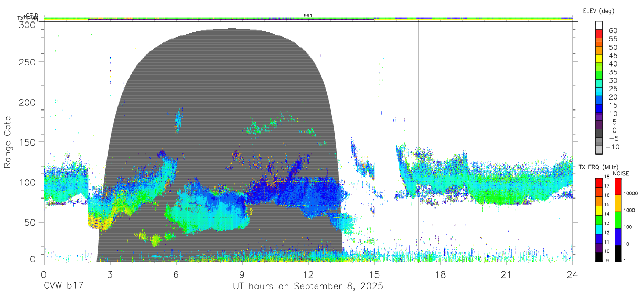Click the green segment of the NOISE color bar
644x297 pixels.
[x=617, y=219]
